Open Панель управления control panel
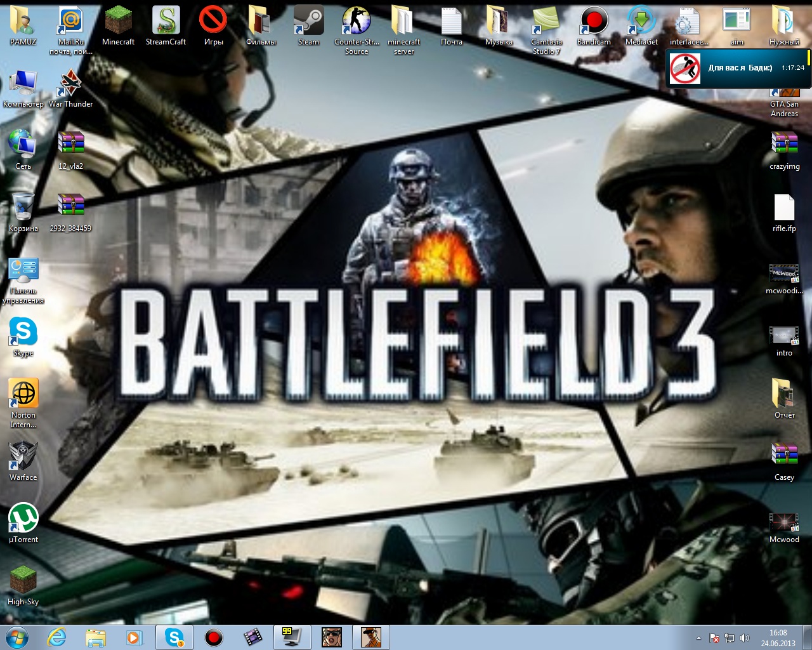Viewport: 812px width, 650px height. click(x=23, y=279)
